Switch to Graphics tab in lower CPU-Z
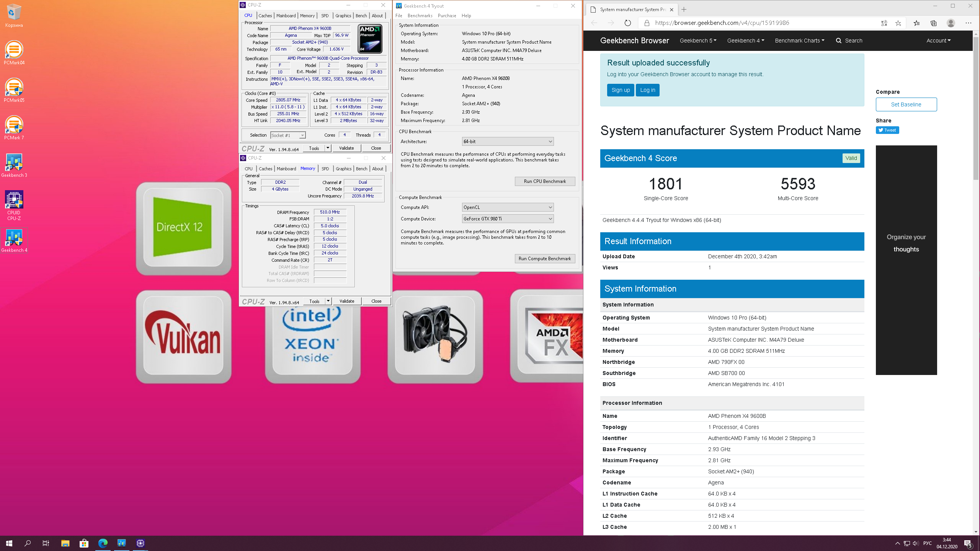This screenshot has width=980, height=551. coord(343,169)
